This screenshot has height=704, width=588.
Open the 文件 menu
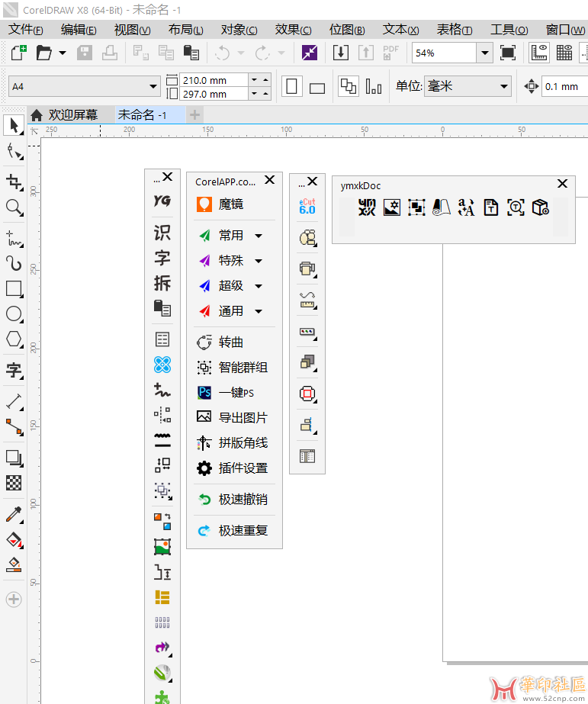coord(26,30)
